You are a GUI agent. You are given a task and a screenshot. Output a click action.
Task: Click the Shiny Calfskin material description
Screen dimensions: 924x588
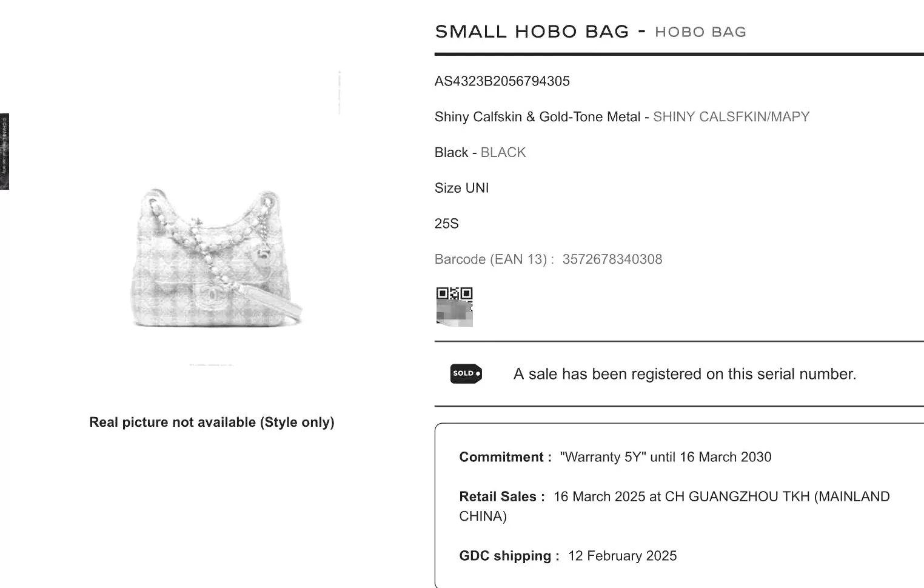pos(537,117)
